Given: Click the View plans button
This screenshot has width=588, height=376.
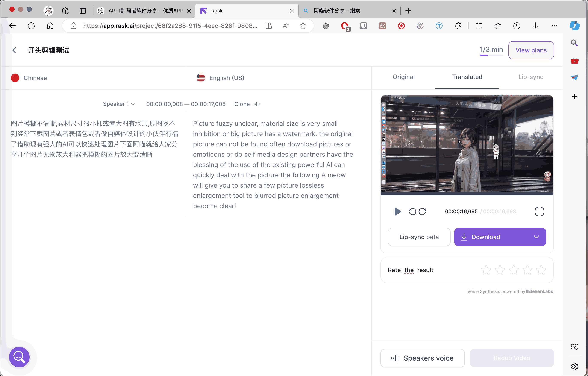Looking at the screenshot, I should click(x=531, y=50).
